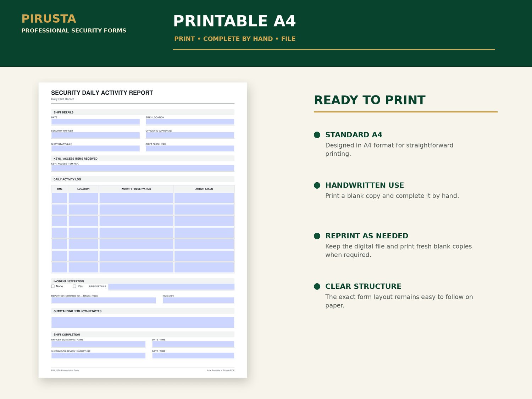This screenshot has width=532, height=399.
Task: Click the Security Officer input field
Action: 95,135
